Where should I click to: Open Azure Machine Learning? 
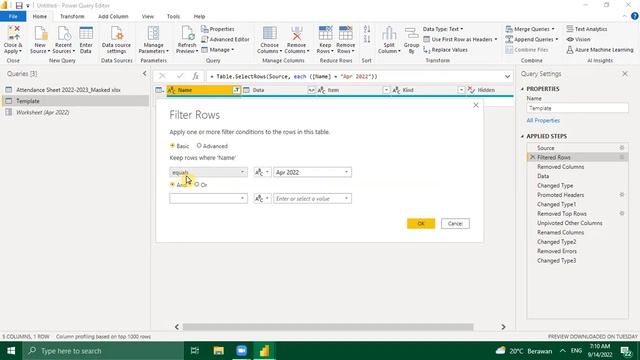coord(600,50)
